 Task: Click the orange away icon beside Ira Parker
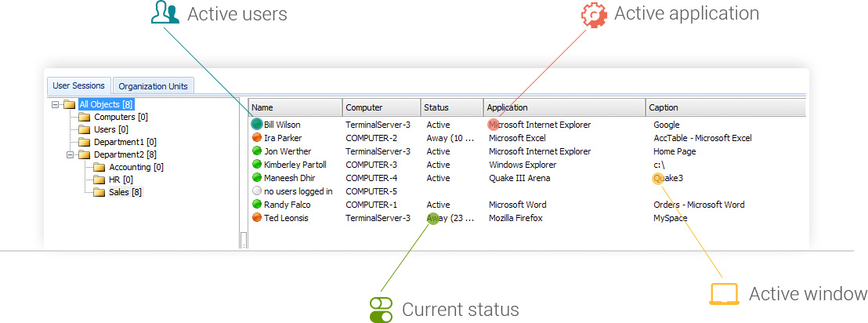pyautogui.click(x=256, y=138)
